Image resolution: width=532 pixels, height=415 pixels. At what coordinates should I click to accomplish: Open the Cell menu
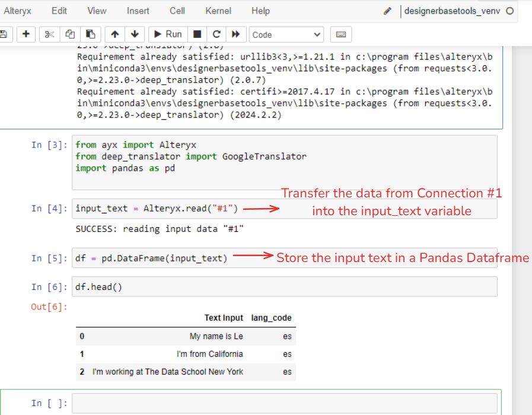coord(177,11)
